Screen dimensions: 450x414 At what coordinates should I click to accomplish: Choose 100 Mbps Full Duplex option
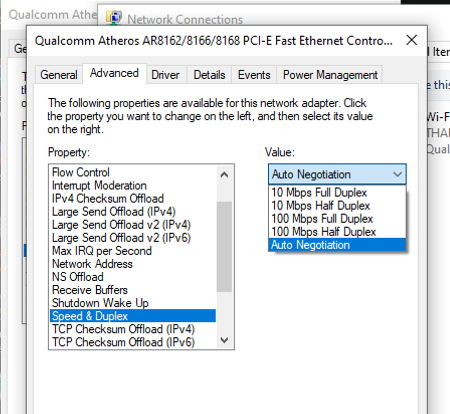coord(337,218)
